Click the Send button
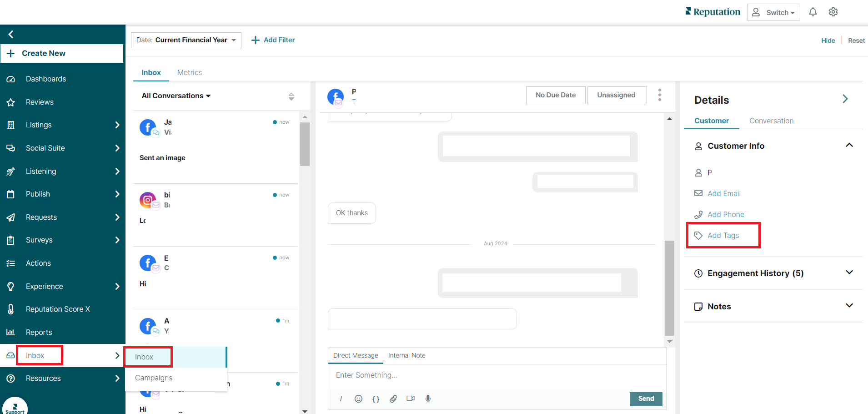This screenshot has width=868, height=414. tap(646, 399)
